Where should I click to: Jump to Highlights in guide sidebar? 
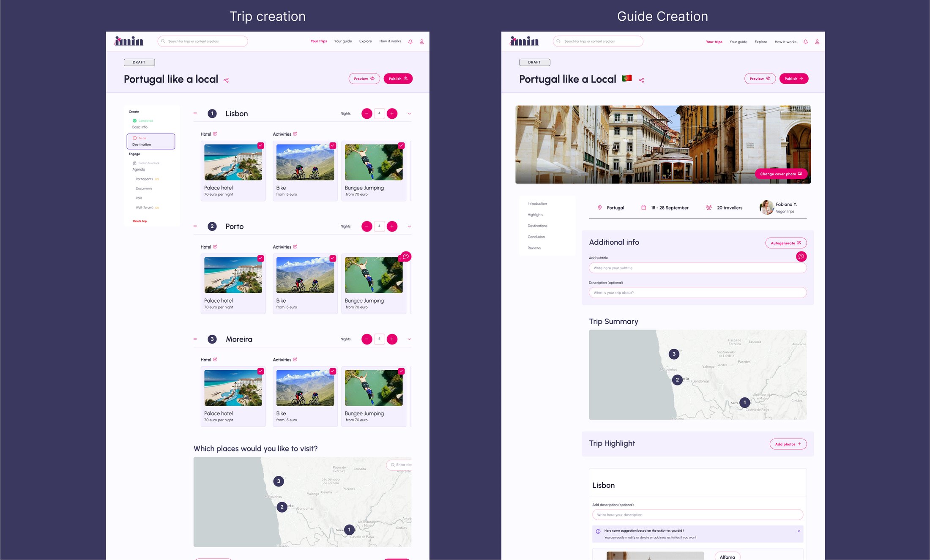point(535,215)
